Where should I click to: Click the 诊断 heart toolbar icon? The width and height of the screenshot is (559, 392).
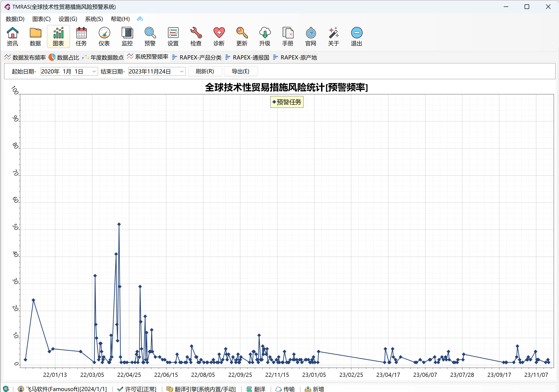point(219,36)
